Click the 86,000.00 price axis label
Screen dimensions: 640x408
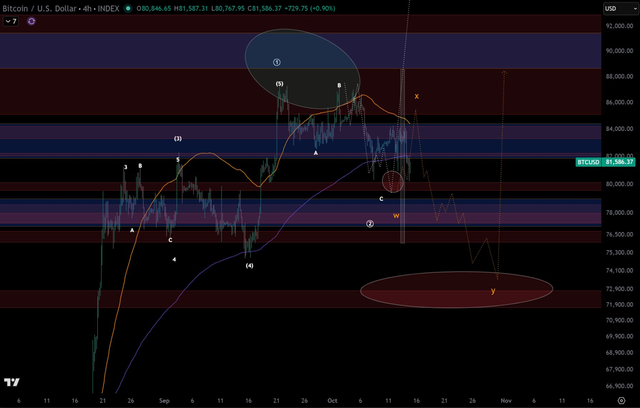tap(620, 102)
